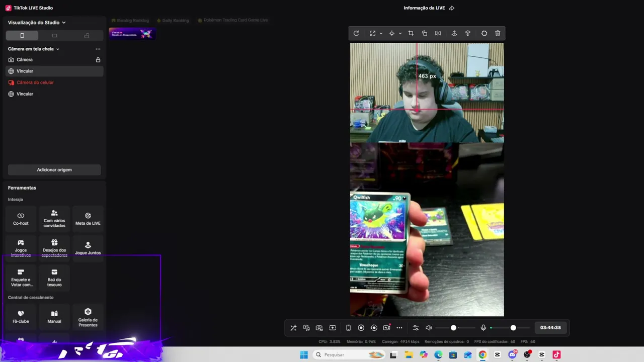The image size is (644, 362).
Task: Open source settings gear in the toolbar
Action: [484, 33]
